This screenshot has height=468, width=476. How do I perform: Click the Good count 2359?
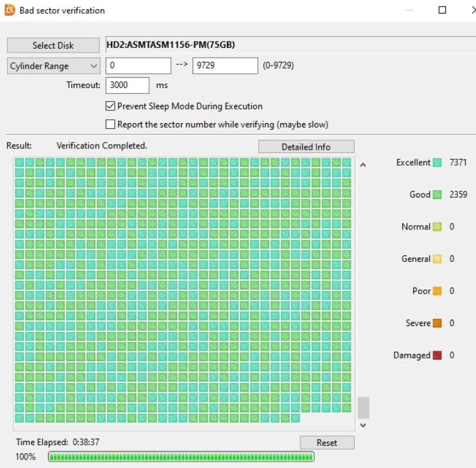(x=458, y=194)
